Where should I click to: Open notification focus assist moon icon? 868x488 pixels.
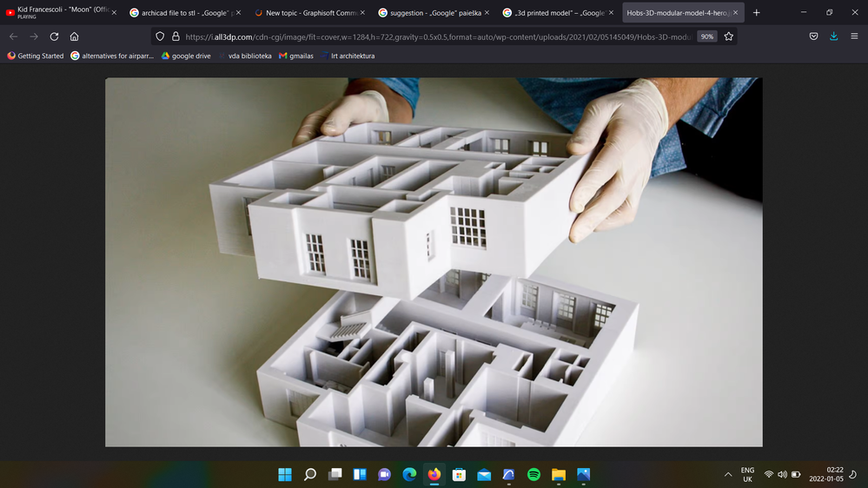coord(853,475)
